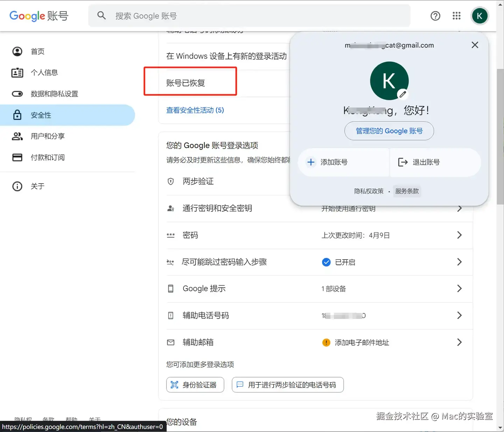The height and width of the screenshot is (432, 504).
Task: Click the 密码 asterisks icon
Action: [x=171, y=235]
